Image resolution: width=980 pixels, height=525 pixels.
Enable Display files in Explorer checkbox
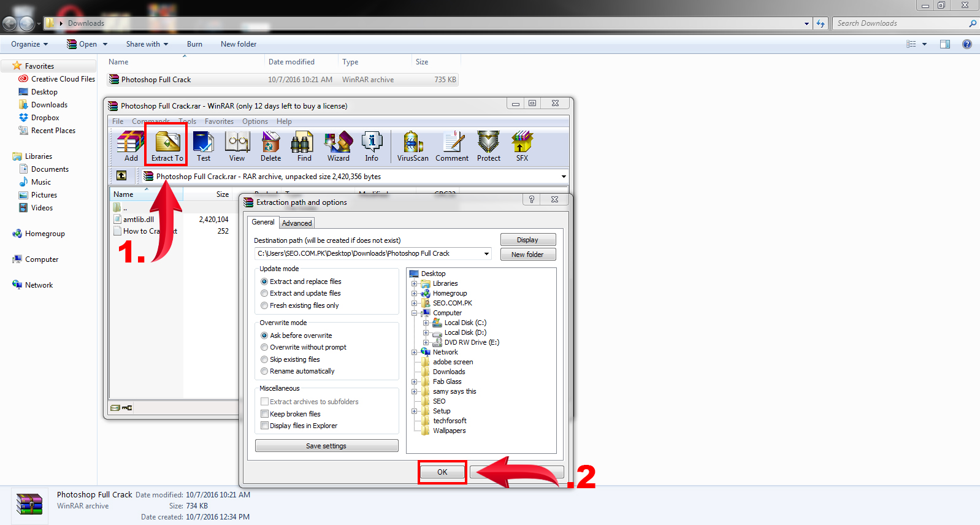[265, 426]
